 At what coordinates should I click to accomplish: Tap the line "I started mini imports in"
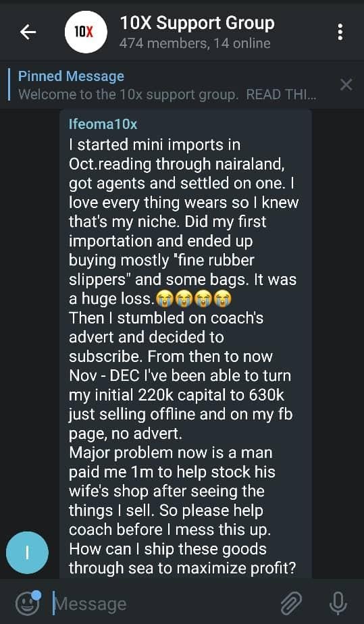coord(155,145)
